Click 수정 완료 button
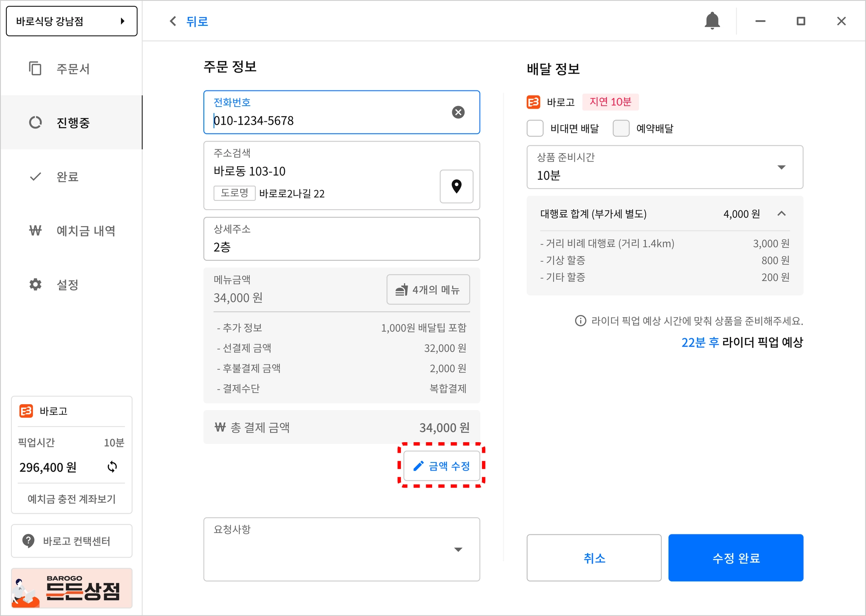The width and height of the screenshot is (866, 616). (735, 558)
